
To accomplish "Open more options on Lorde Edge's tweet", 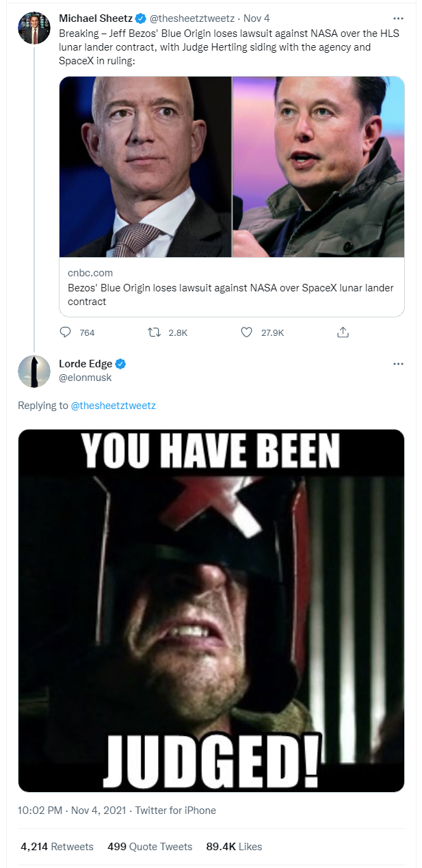I will pyautogui.click(x=398, y=364).
